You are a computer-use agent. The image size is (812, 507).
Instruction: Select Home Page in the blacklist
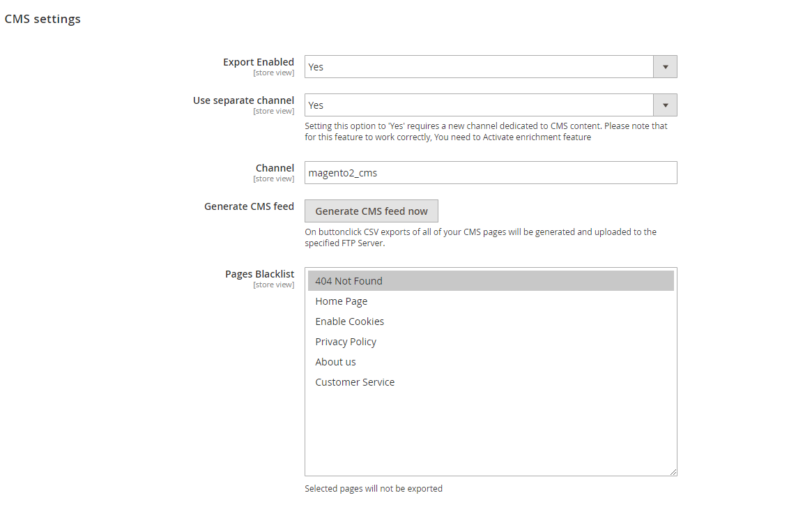click(x=341, y=301)
